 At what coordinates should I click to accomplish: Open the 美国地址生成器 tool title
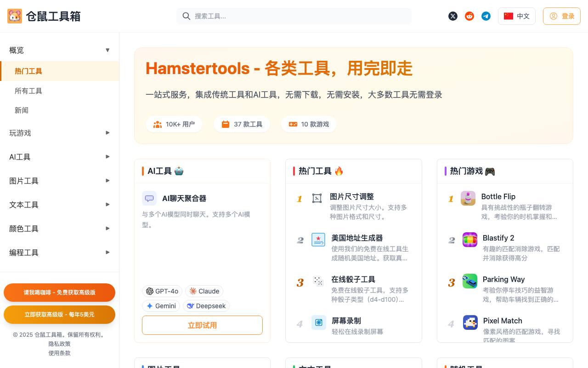[x=357, y=238]
